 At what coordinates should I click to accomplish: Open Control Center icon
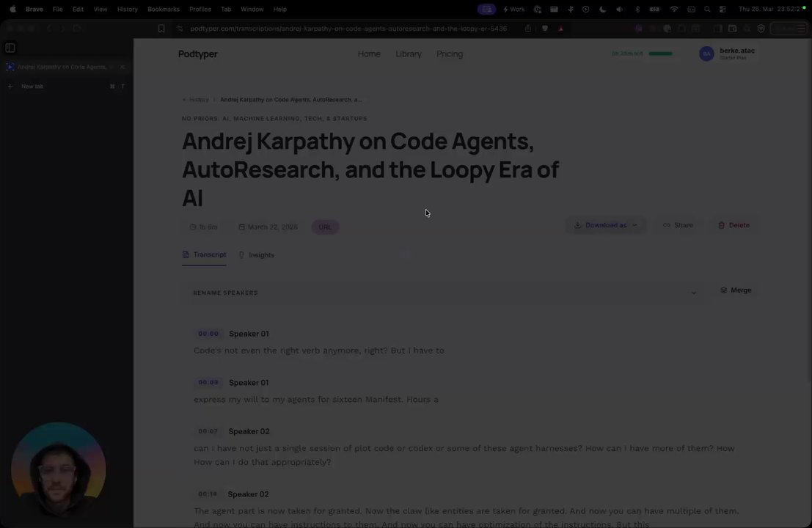723,10
